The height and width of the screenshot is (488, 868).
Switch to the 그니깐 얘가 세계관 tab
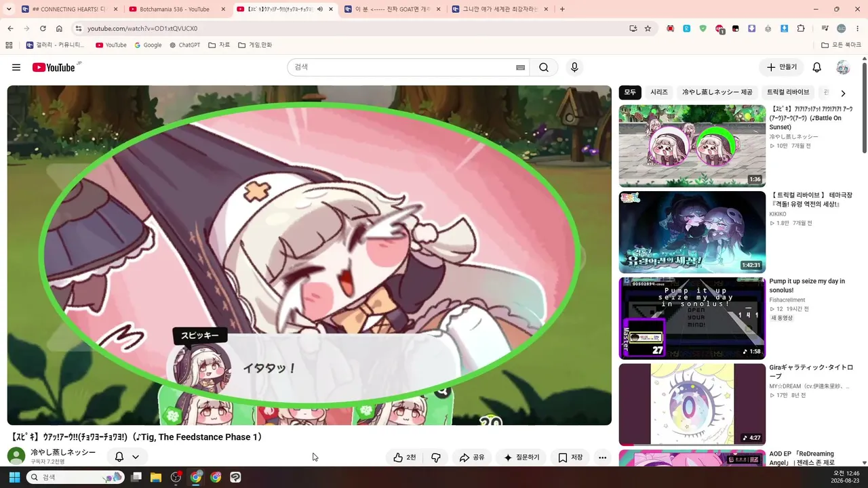point(500,9)
